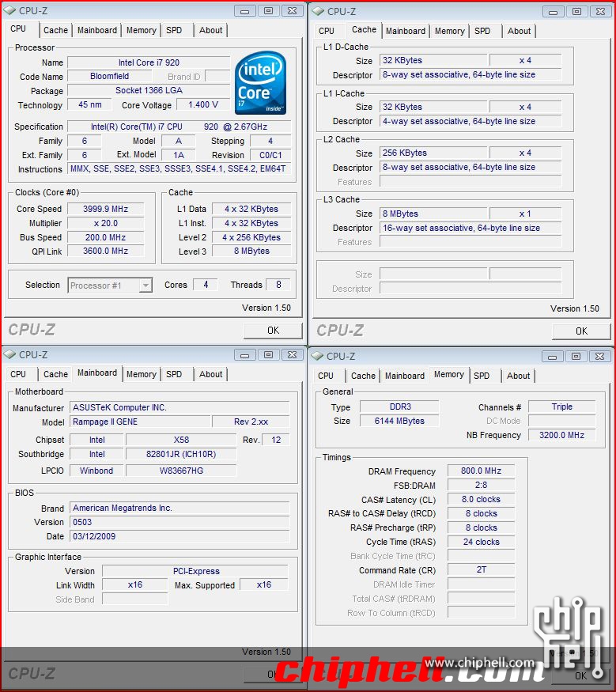Image resolution: width=616 pixels, height=692 pixels.
Task: Click the DRAM Frequency '800.0 MHz' value
Action: click(x=481, y=471)
